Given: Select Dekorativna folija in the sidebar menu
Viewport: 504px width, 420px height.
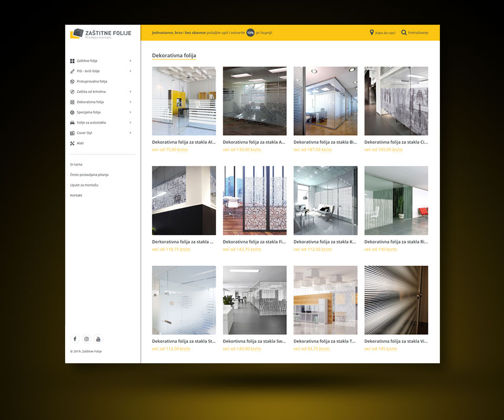Looking at the screenshot, I should (x=90, y=102).
